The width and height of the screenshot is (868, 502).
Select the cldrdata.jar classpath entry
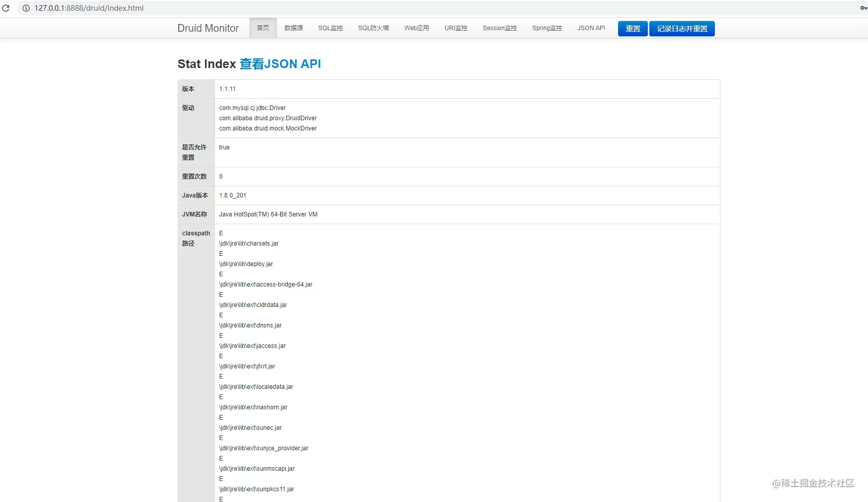click(253, 305)
